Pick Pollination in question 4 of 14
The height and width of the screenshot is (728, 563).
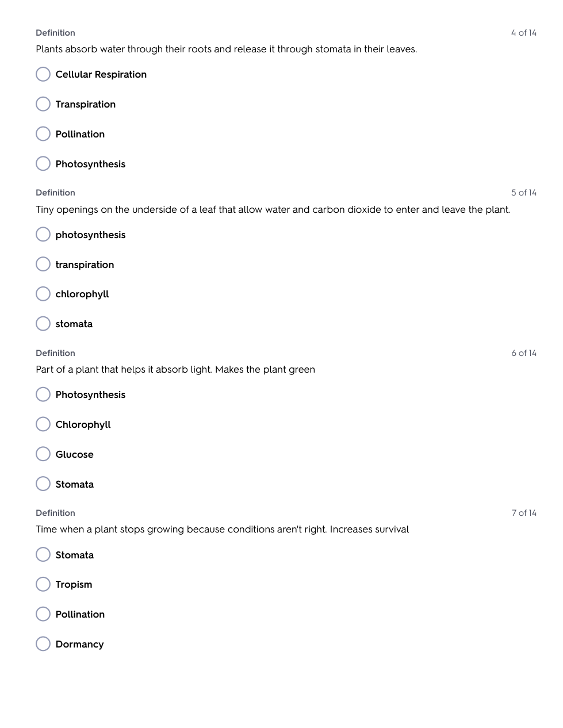point(43,134)
